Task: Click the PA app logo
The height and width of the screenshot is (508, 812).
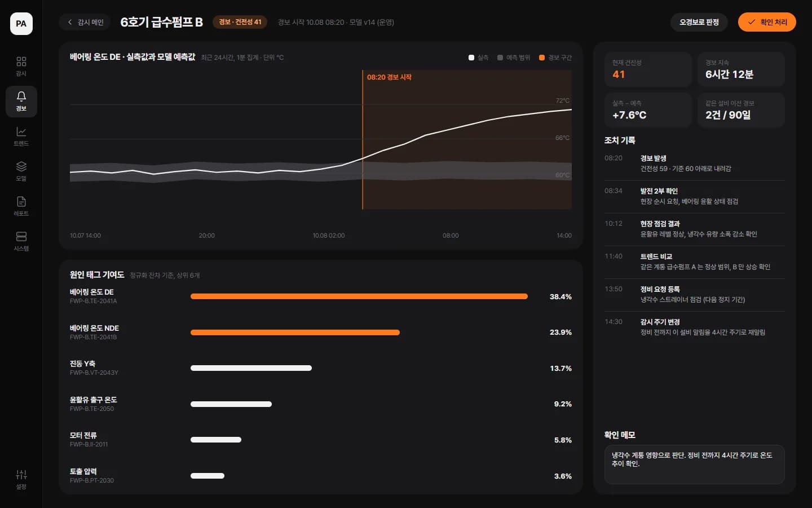Action: (x=21, y=24)
